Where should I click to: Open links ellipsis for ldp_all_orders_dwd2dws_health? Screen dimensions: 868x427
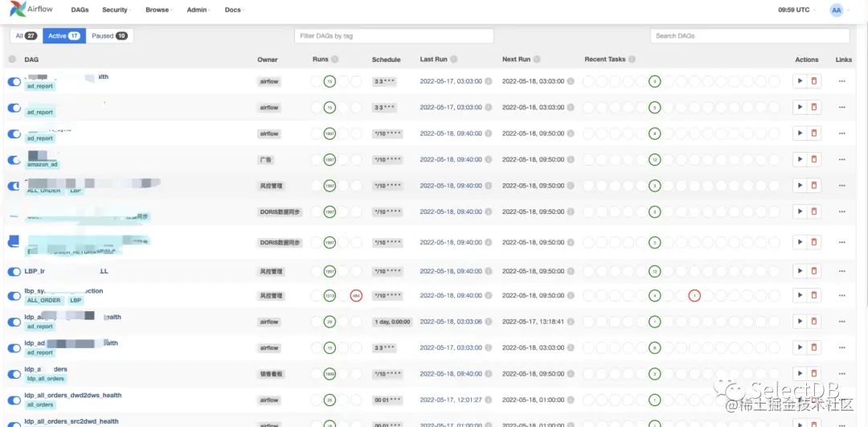(x=842, y=400)
